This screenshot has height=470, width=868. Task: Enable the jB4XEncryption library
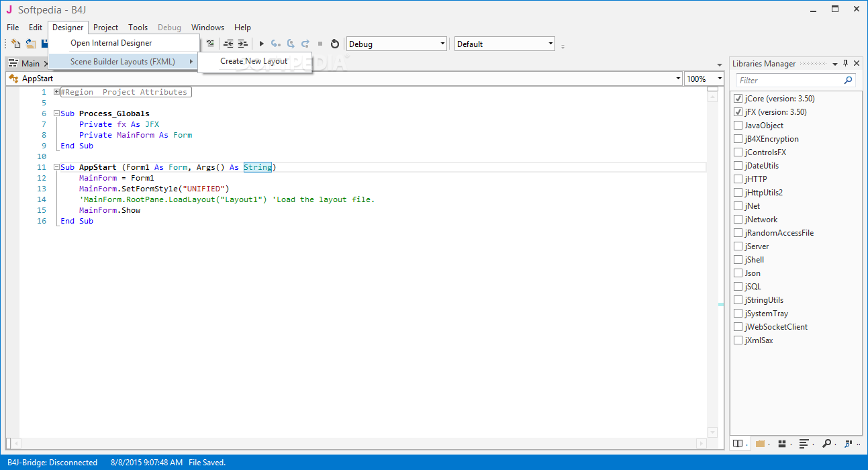[738, 139]
